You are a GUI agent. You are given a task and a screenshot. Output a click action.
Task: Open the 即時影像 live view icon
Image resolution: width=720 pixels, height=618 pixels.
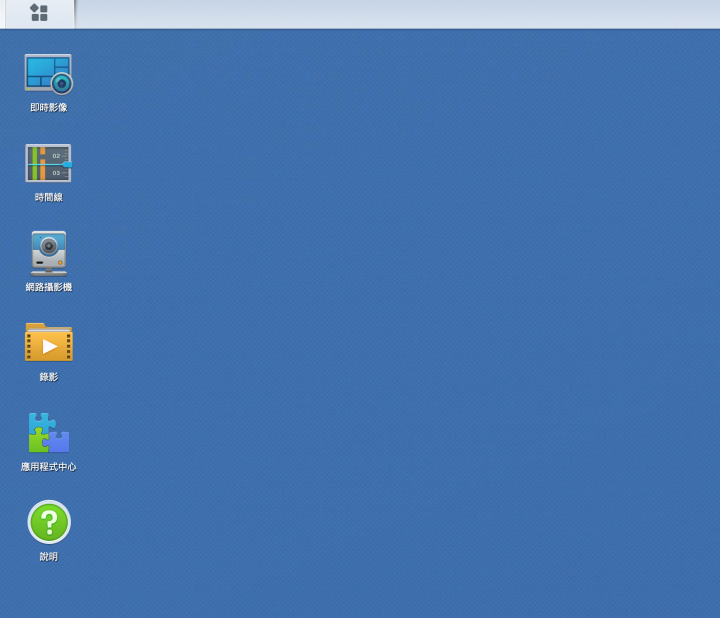49,74
